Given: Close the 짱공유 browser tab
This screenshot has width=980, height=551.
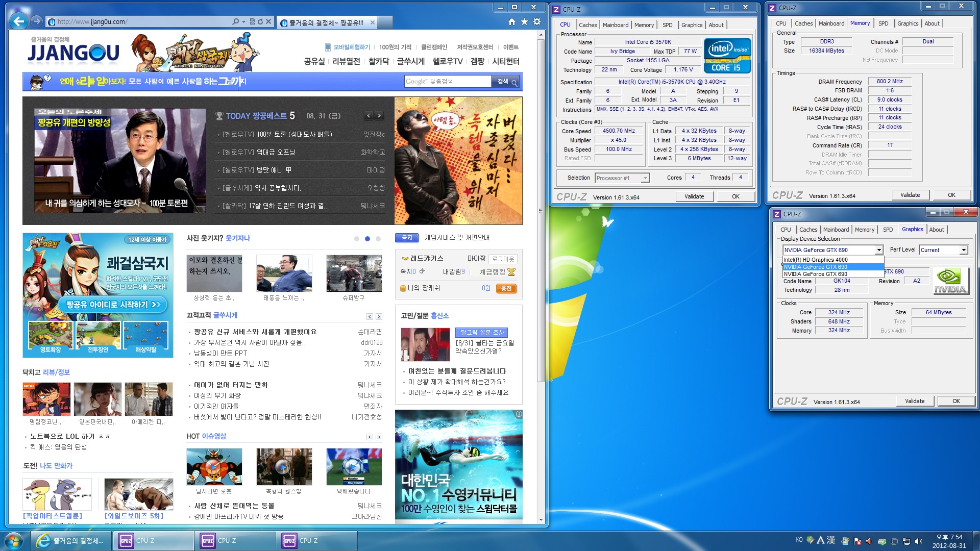Looking at the screenshot, I should pyautogui.click(x=373, y=22).
